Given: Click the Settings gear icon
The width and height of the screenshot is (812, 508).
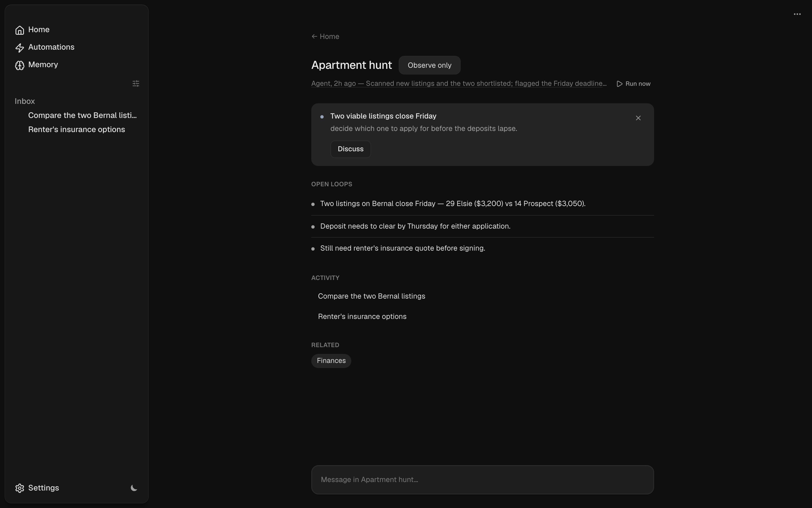Looking at the screenshot, I should 19,488.
